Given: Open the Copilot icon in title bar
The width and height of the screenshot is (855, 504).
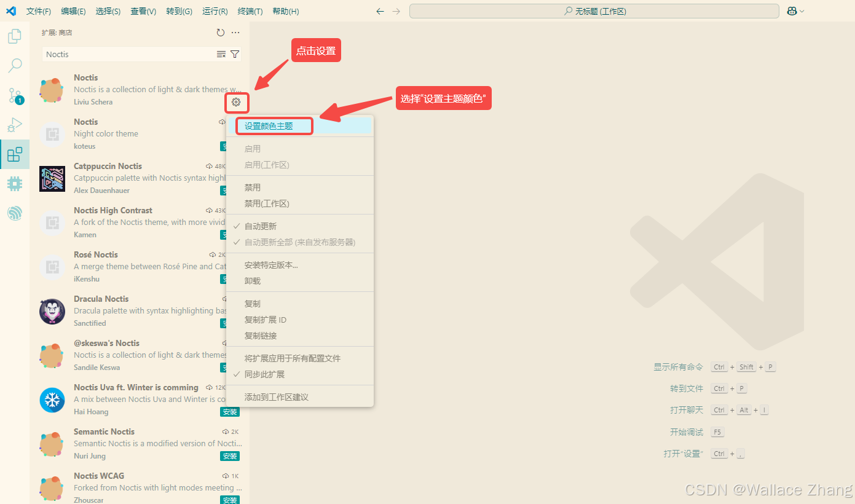Looking at the screenshot, I should click(792, 11).
